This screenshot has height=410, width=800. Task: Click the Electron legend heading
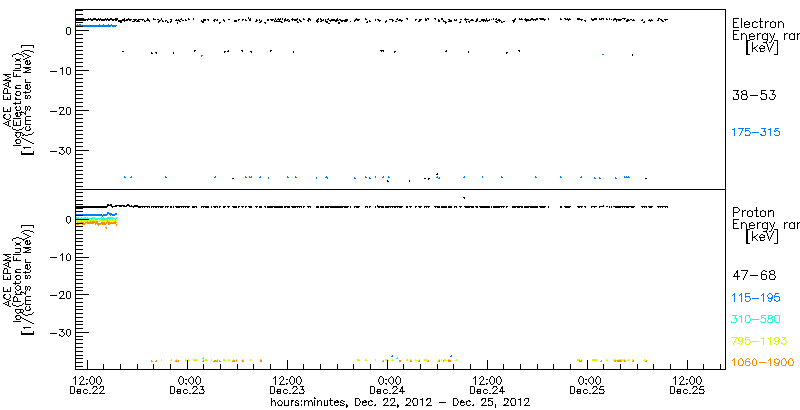click(x=758, y=23)
